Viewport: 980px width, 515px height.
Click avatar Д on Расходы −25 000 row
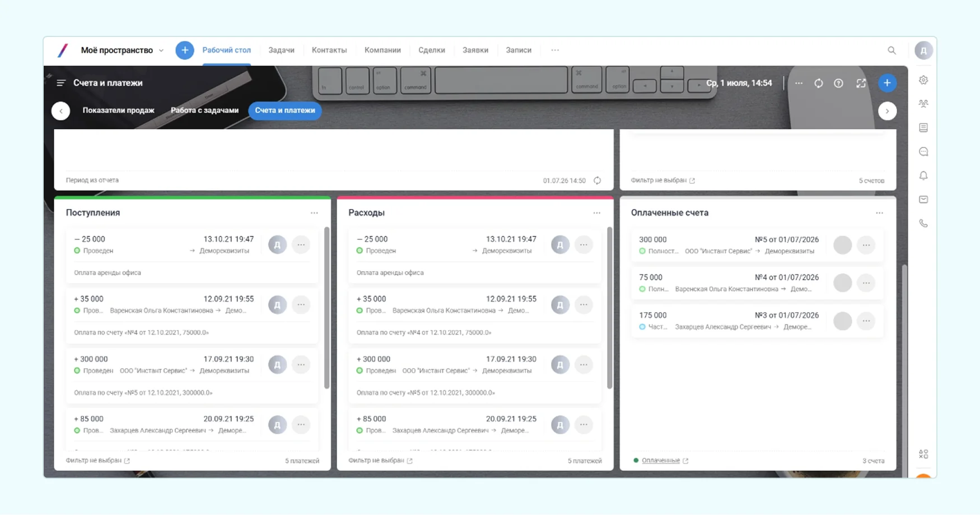tap(560, 245)
